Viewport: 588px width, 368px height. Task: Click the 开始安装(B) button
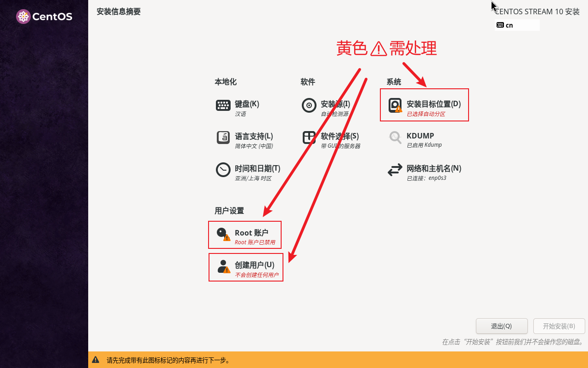click(559, 326)
